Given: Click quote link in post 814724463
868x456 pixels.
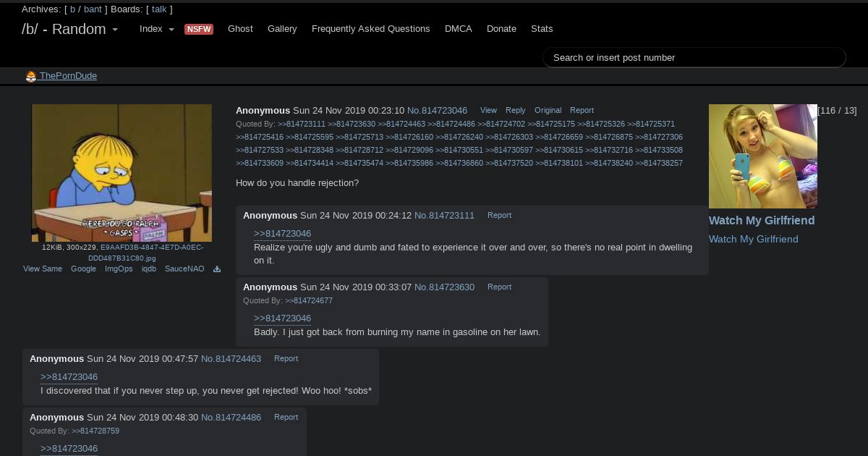Looking at the screenshot, I should click(x=69, y=377).
